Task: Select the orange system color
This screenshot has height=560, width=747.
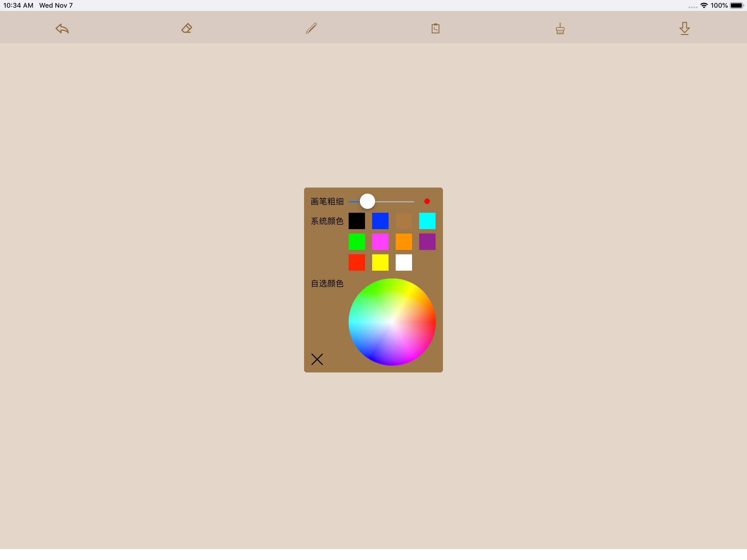Action: click(x=404, y=241)
